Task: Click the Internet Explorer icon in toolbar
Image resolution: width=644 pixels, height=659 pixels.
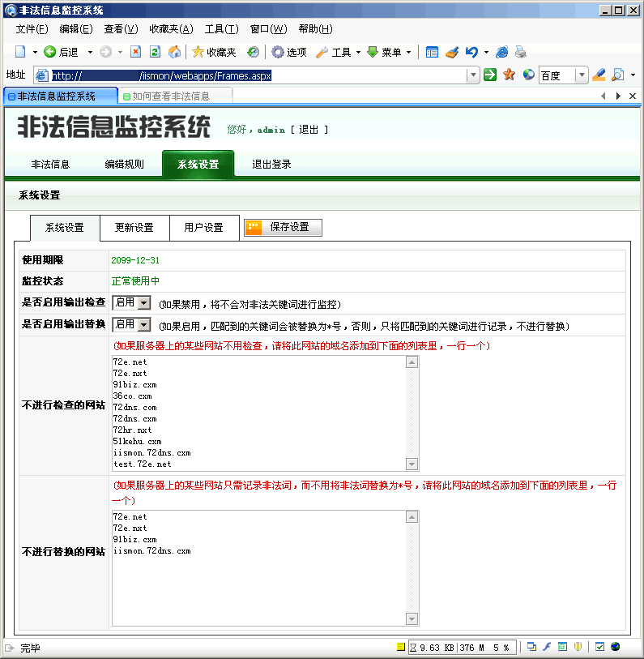Action: click(x=501, y=52)
